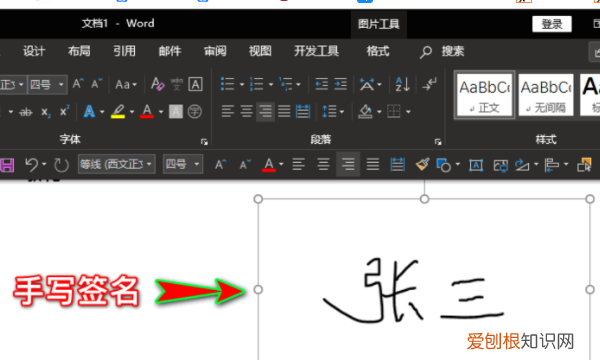Click the 搜索 search box
Screen dimensions: 600x360
(x=453, y=51)
